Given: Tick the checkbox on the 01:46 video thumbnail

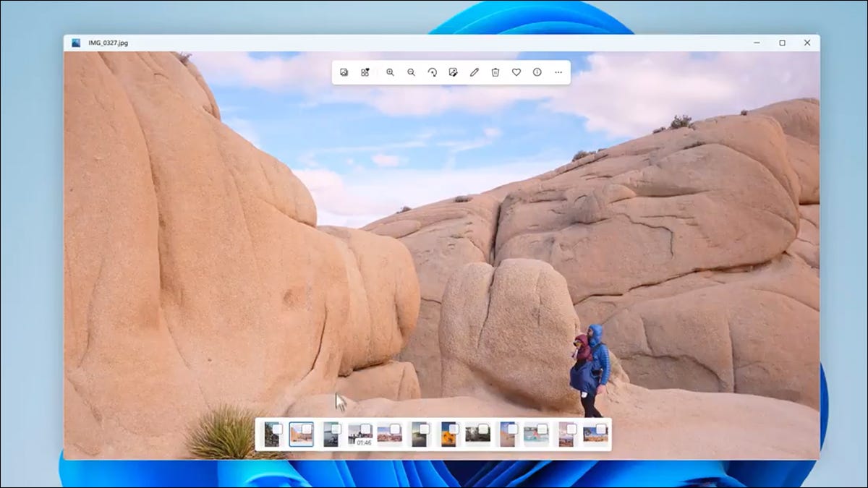Looking at the screenshot, I should point(366,429).
